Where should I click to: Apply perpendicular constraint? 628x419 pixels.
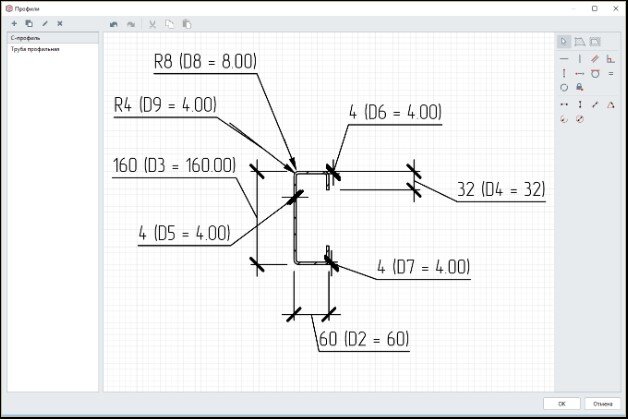tap(611, 59)
